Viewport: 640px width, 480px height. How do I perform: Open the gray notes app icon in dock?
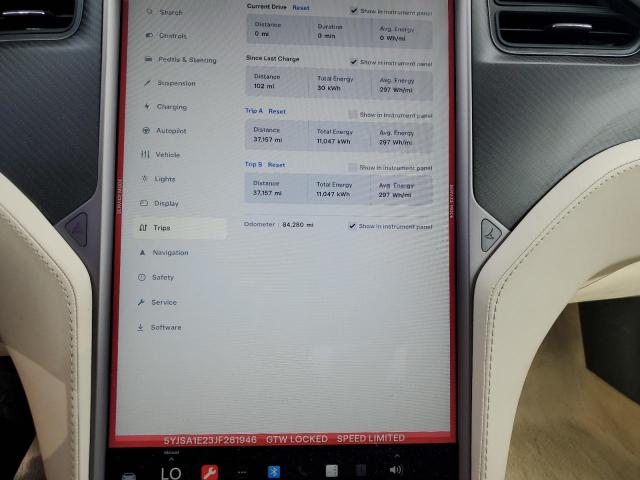pyautogui.click(x=331, y=471)
